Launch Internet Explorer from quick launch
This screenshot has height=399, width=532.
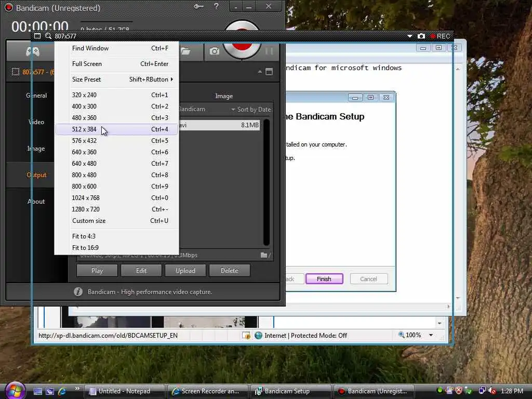tap(62, 391)
